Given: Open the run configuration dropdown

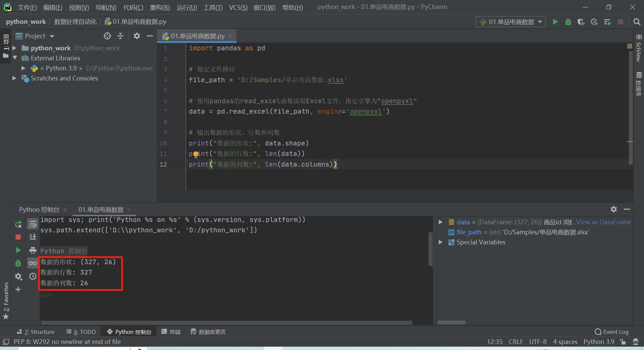Looking at the screenshot, I should pos(511,22).
